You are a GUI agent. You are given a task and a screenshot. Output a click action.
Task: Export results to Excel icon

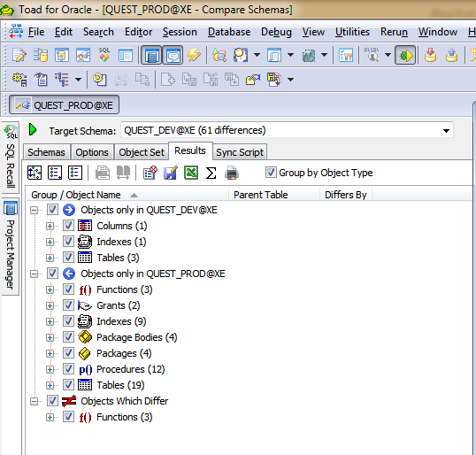point(191,173)
